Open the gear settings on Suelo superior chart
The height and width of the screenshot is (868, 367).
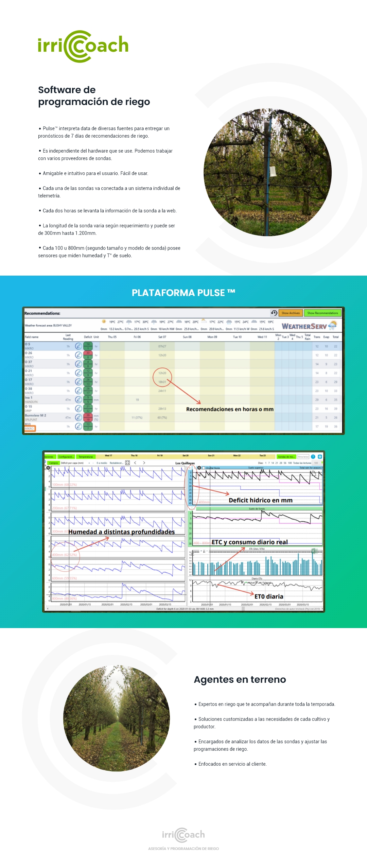coord(199,468)
